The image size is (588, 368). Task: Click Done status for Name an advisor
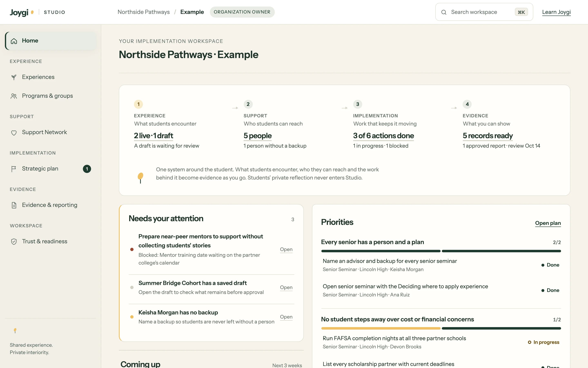[x=550, y=265]
